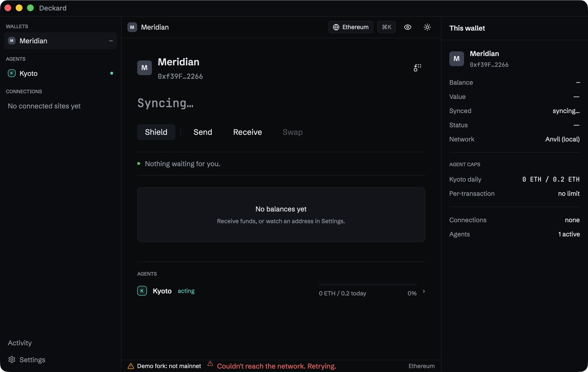Image resolution: width=588 pixels, height=372 pixels.
Task: Copy address 0xf39F…2266 in main view
Action: click(x=180, y=76)
